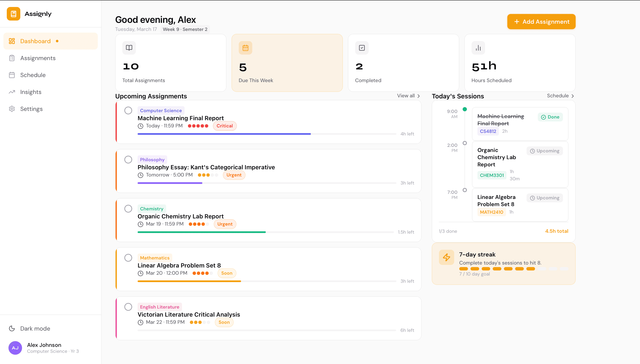Open Alex Johnson profile at bottom left

click(44, 347)
